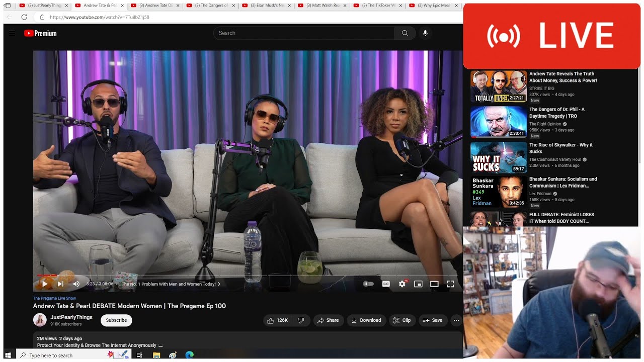Play the video
The image size is (644, 362).
(x=45, y=284)
